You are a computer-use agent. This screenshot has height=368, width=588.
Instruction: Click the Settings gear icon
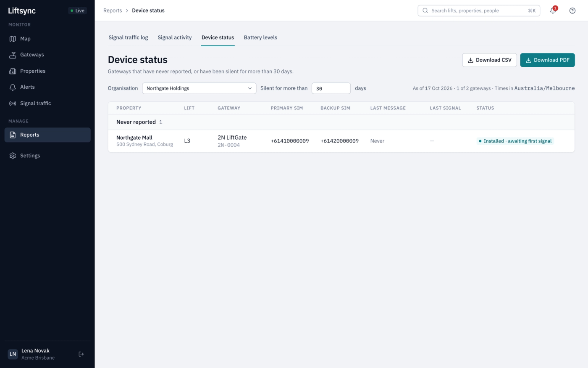pos(13,156)
